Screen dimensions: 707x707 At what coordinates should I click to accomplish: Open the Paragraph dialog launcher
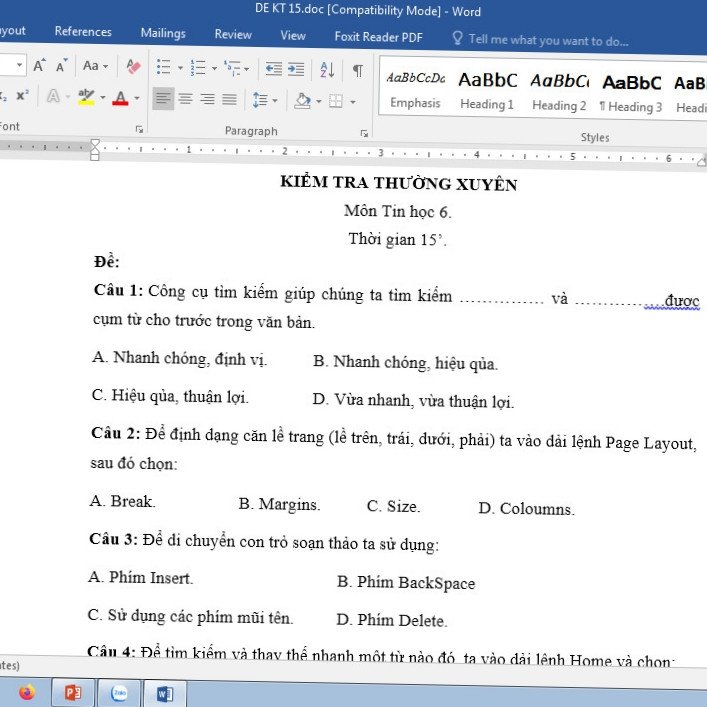point(364,133)
